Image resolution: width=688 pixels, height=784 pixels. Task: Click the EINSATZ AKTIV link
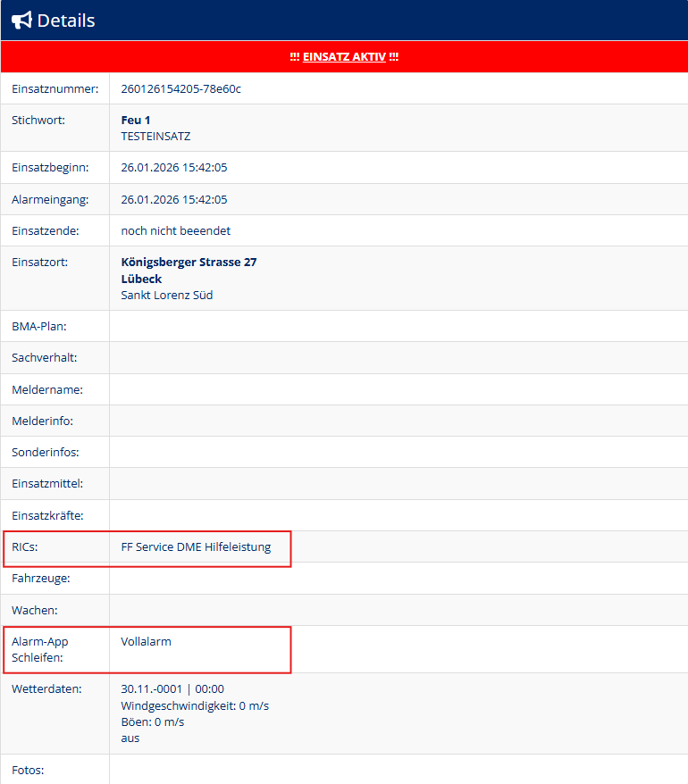coord(344,56)
